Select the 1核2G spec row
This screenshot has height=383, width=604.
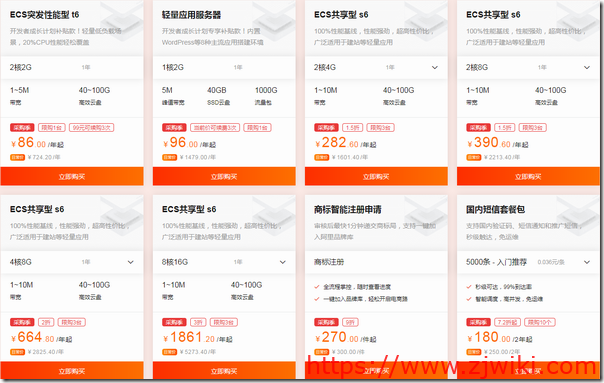[224, 67]
